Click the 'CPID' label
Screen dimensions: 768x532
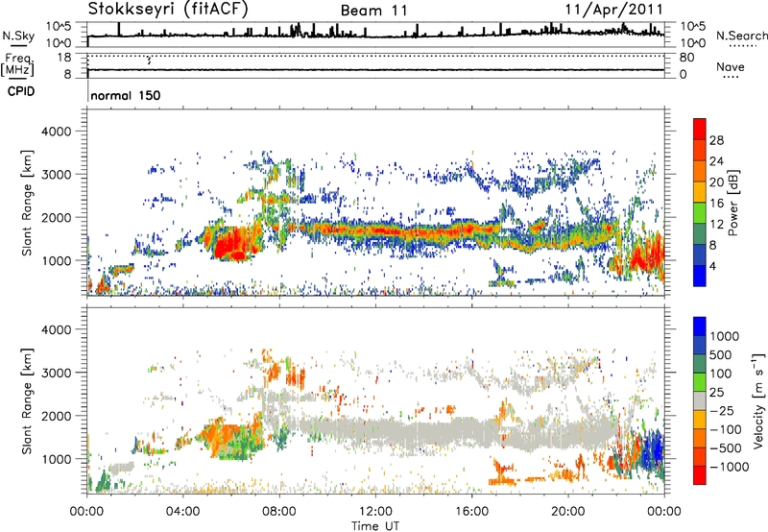[21, 91]
